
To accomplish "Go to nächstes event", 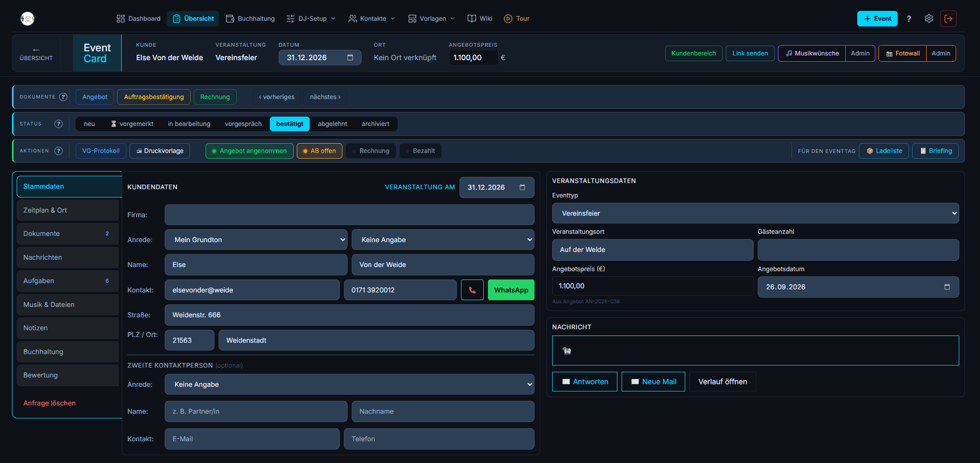I will [325, 97].
